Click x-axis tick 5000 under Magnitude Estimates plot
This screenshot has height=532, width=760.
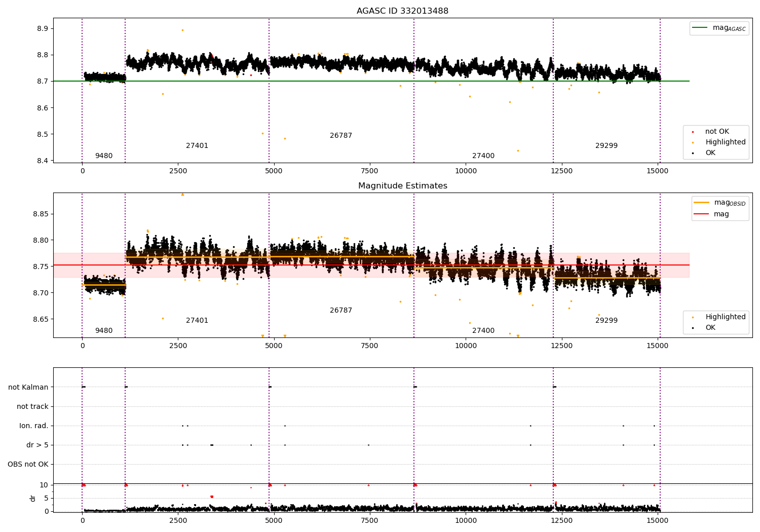(x=274, y=346)
